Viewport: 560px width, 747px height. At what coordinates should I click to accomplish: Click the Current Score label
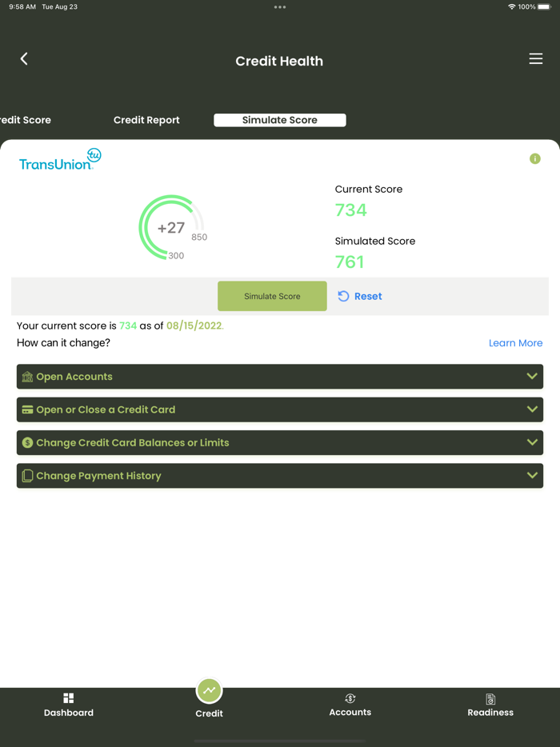pyautogui.click(x=369, y=189)
